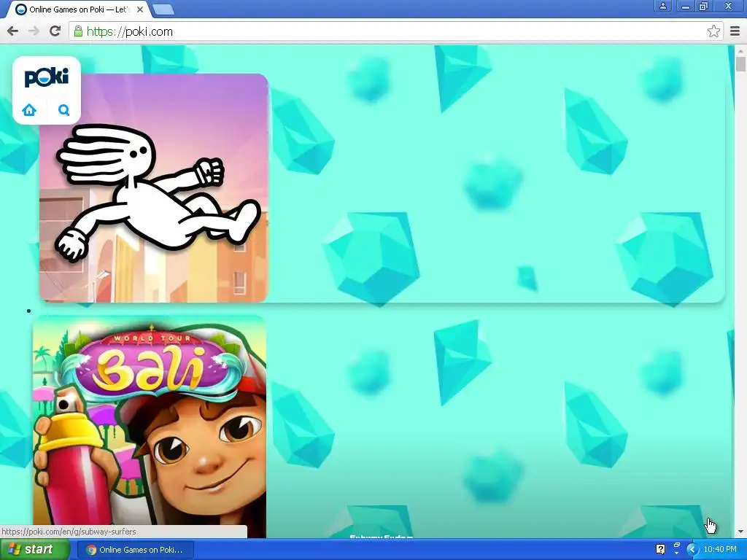Click the Poki logo
The width and height of the screenshot is (747, 560).
click(46, 77)
